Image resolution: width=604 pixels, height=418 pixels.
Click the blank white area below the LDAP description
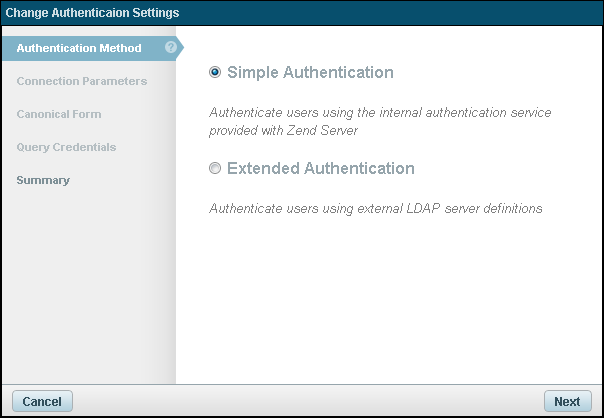pos(390,300)
